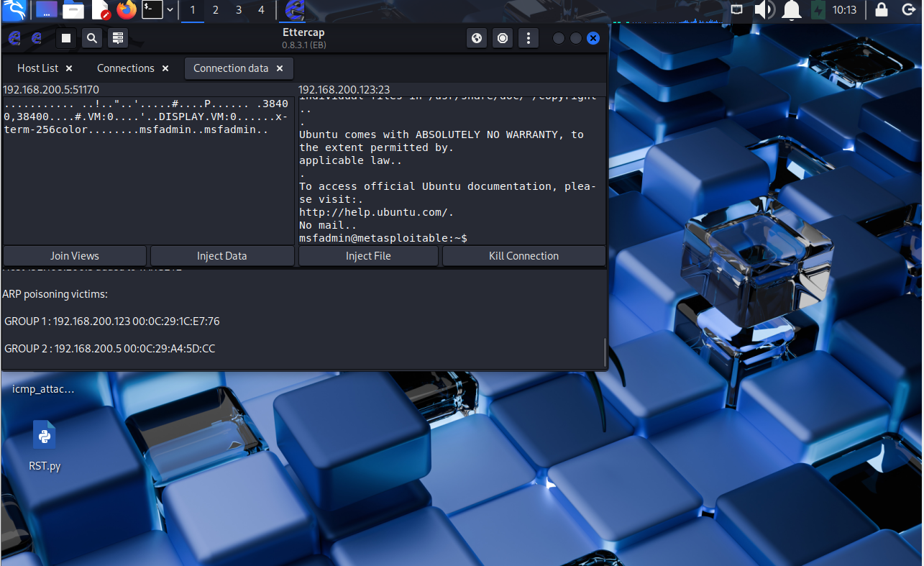Expand the terminal launcher dropdown arrow
The width and height of the screenshot is (924, 566).
click(170, 10)
